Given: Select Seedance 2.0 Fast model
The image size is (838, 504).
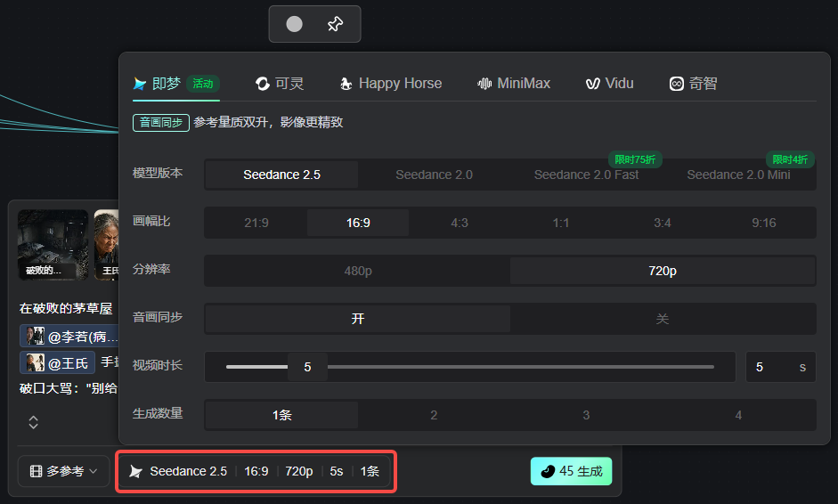Looking at the screenshot, I should click(x=586, y=175).
